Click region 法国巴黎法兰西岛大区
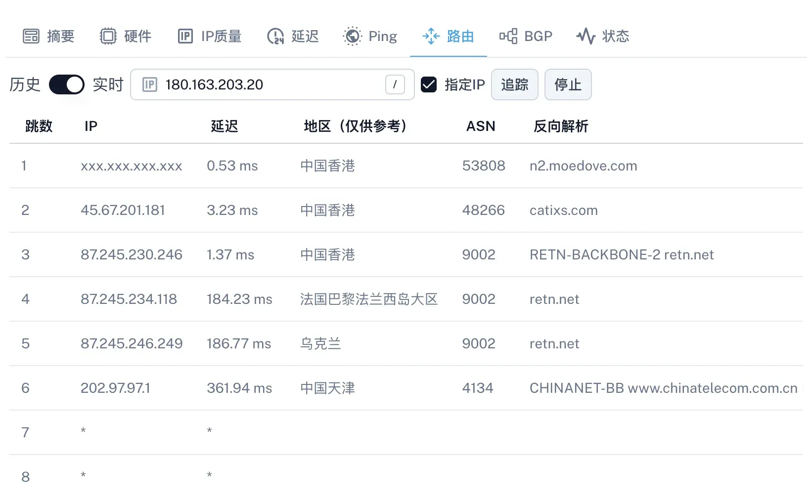 click(x=369, y=299)
